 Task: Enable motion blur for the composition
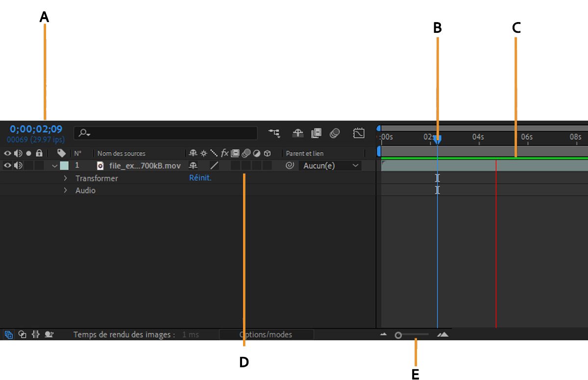(335, 133)
